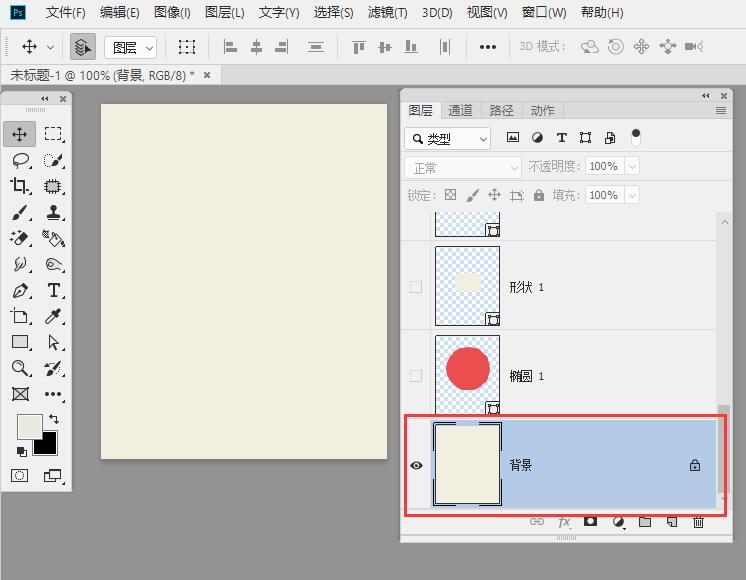The width and height of the screenshot is (746, 580).
Task: Collapse the Layers panel to icons
Action: coord(706,96)
